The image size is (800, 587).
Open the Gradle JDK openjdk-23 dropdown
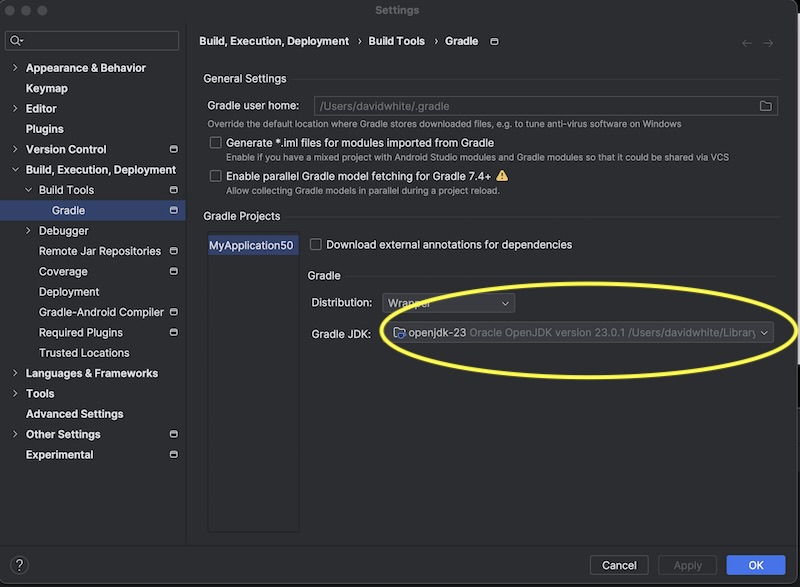pyautogui.click(x=582, y=333)
